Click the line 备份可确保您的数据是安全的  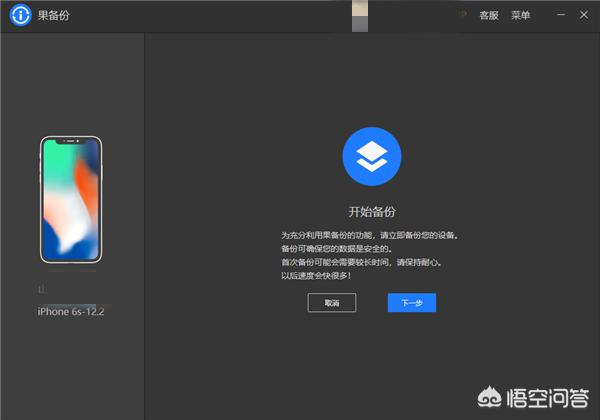tap(337, 249)
